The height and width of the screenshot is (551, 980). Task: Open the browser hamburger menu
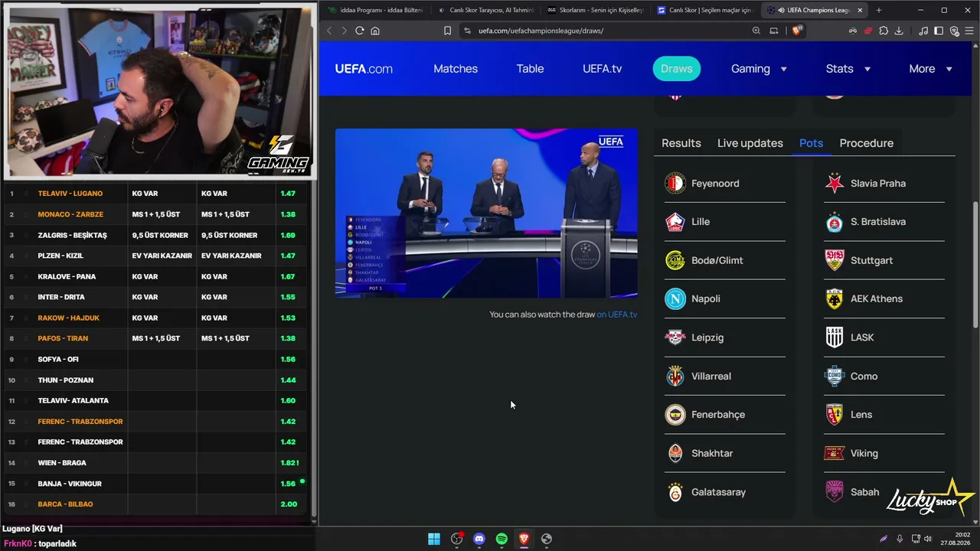pos(969,31)
